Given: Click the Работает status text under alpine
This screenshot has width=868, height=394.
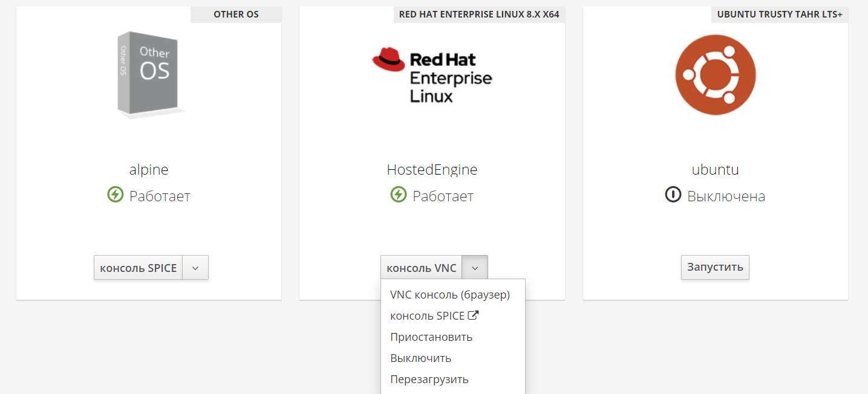Looking at the screenshot, I should pyautogui.click(x=160, y=196).
